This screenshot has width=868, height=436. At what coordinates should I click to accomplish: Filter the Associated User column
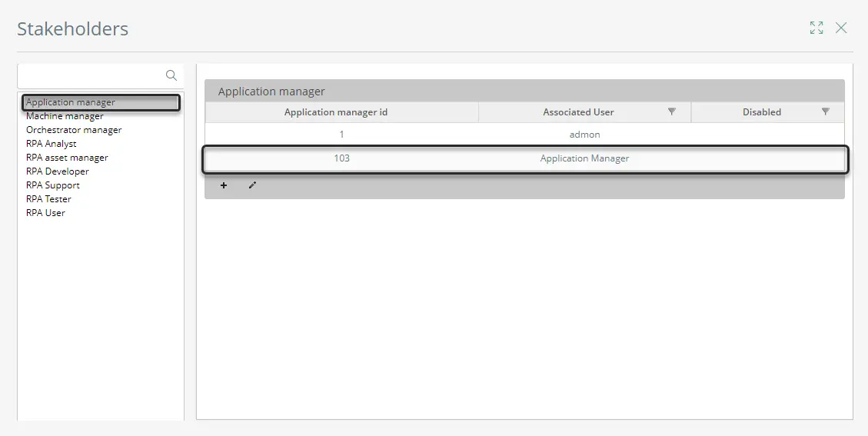click(x=671, y=111)
